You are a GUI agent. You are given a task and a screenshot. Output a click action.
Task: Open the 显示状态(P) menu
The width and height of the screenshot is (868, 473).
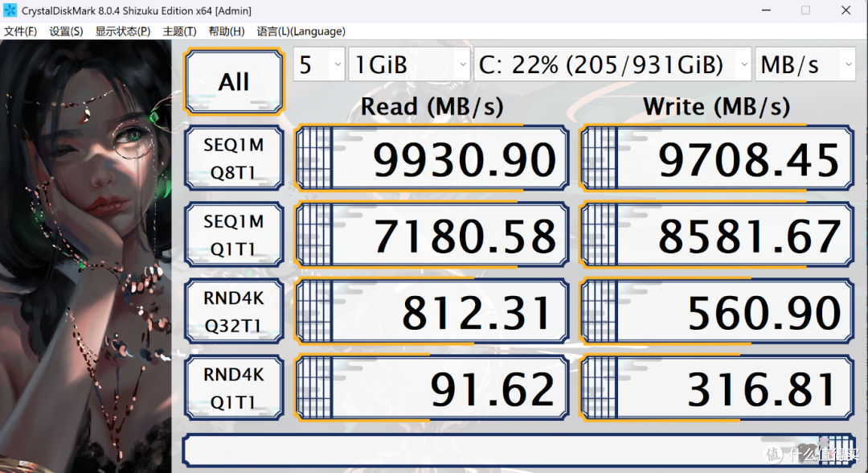122,31
